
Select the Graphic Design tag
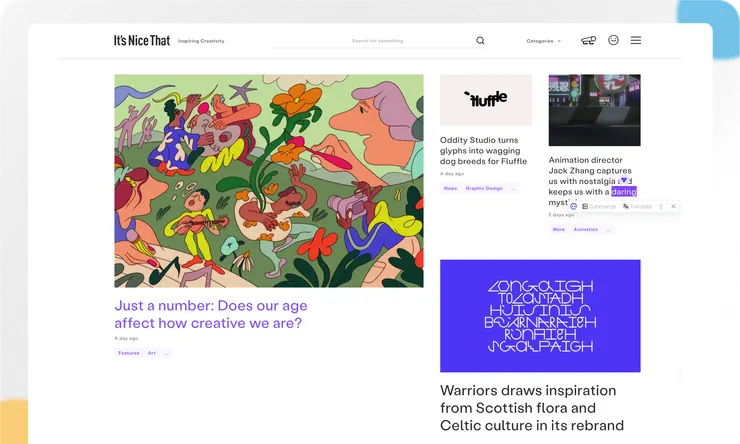coord(484,188)
